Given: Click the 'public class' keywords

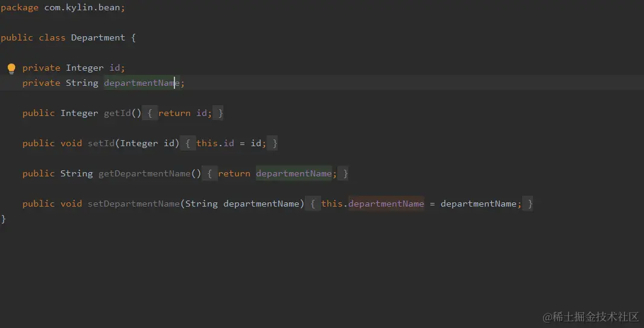Looking at the screenshot, I should (33, 38).
